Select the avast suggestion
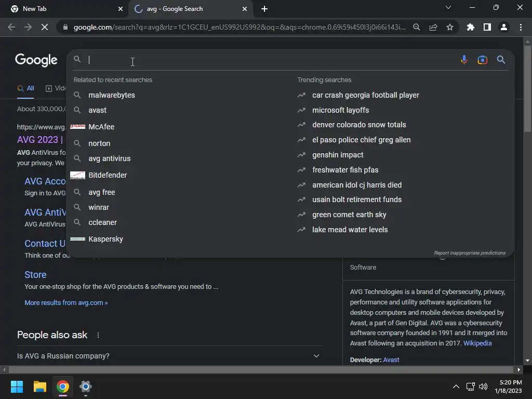This screenshot has width=532, height=399. coord(97,110)
